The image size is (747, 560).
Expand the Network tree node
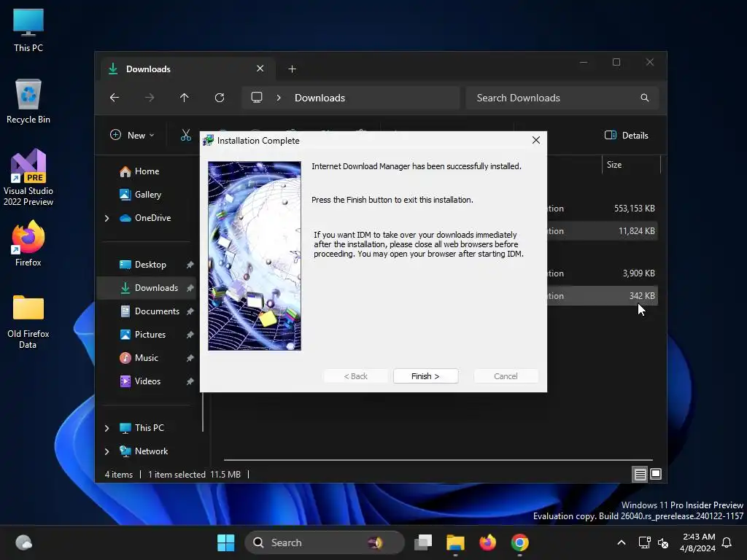click(x=107, y=451)
